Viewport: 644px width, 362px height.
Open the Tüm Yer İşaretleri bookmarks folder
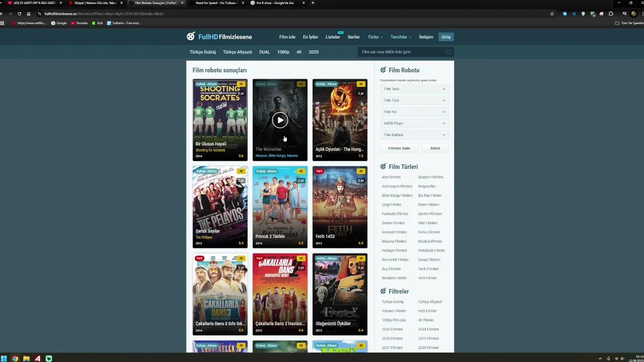[x=629, y=23]
